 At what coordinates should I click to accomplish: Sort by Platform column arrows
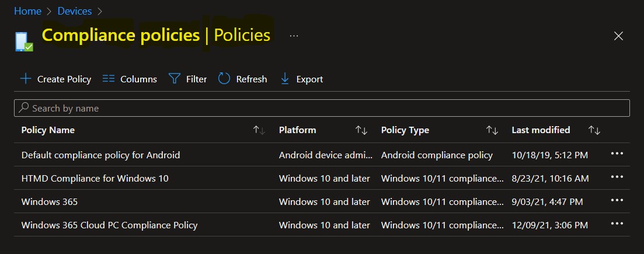pyautogui.click(x=361, y=130)
